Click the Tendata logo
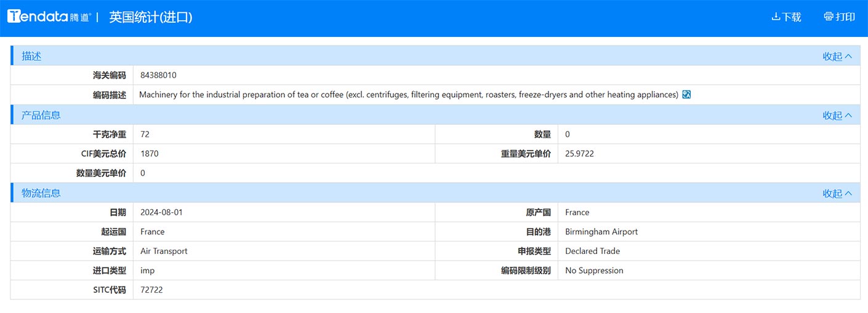The image size is (868, 313). click(49, 17)
